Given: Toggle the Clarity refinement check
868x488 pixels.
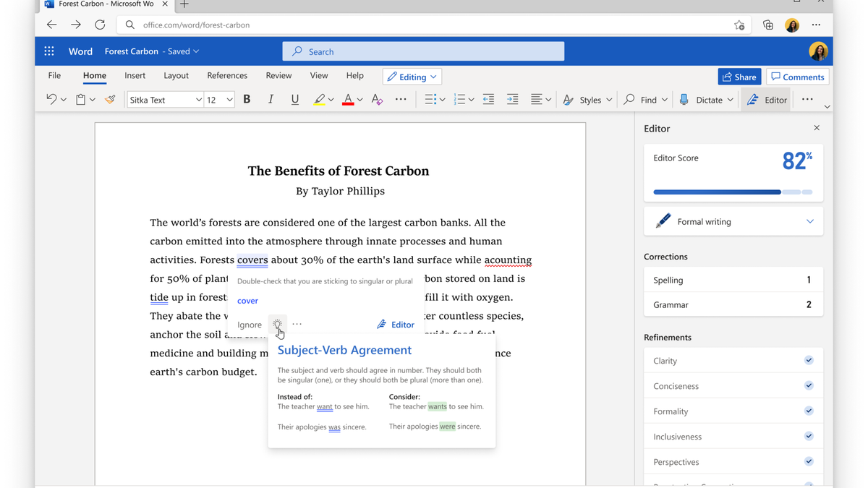Looking at the screenshot, I should click(809, 360).
